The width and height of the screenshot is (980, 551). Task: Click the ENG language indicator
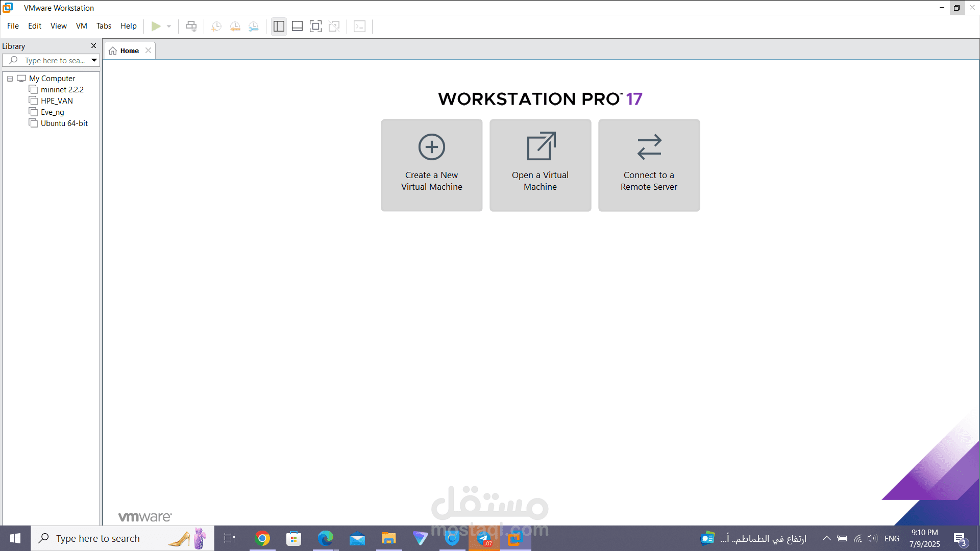[x=892, y=538]
